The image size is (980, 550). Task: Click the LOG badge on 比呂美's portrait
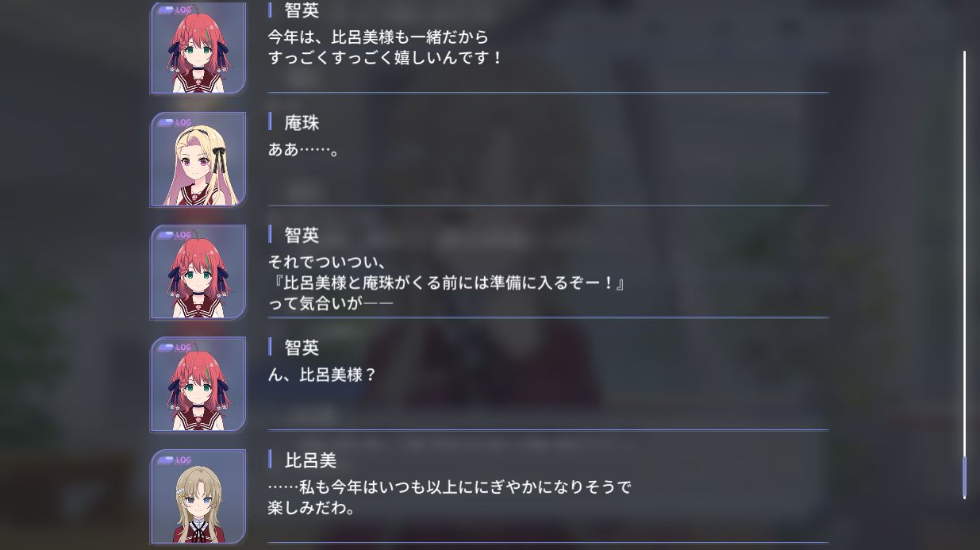pyautogui.click(x=175, y=460)
